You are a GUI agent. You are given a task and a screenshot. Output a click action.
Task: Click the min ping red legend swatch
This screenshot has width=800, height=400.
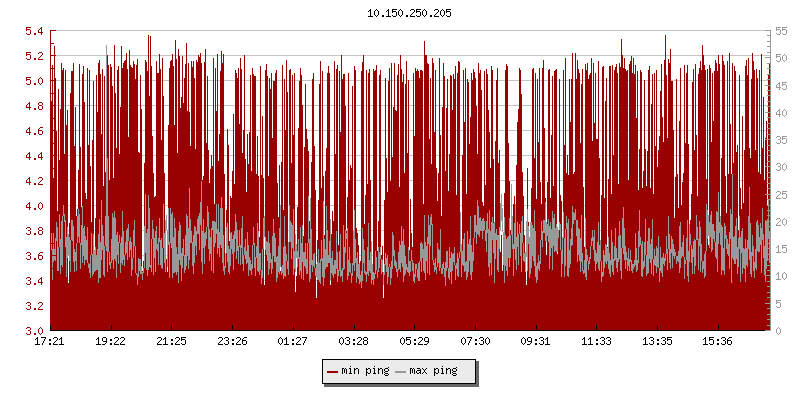pyautogui.click(x=333, y=371)
